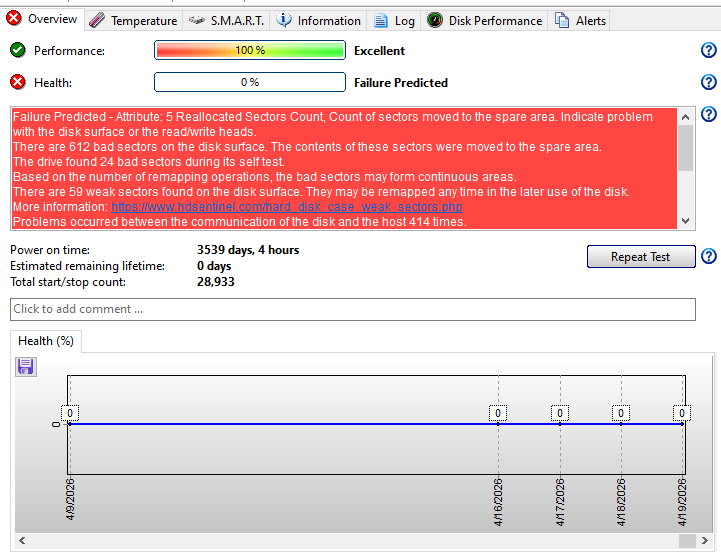This screenshot has width=721, height=552.
Task: Click the green Performance status checkmark icon
Action: coord(18,50)
